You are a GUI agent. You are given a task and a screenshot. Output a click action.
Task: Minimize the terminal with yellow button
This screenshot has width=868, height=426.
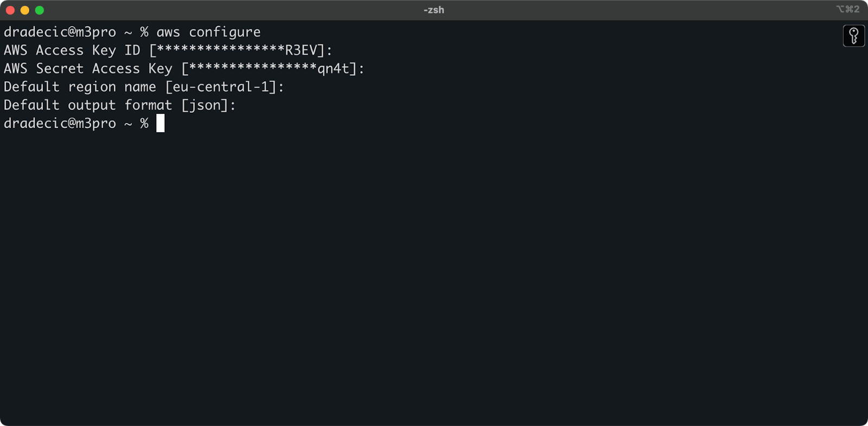tap(25, 10)
